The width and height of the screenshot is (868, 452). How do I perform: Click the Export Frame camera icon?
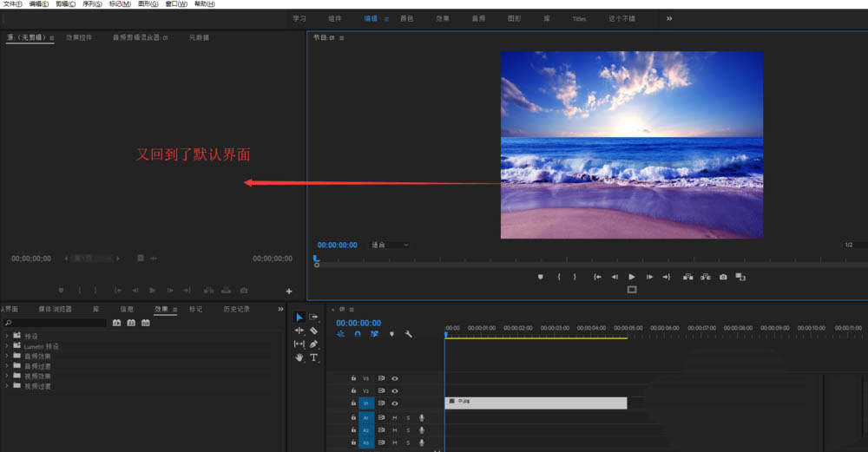[723, 277]
